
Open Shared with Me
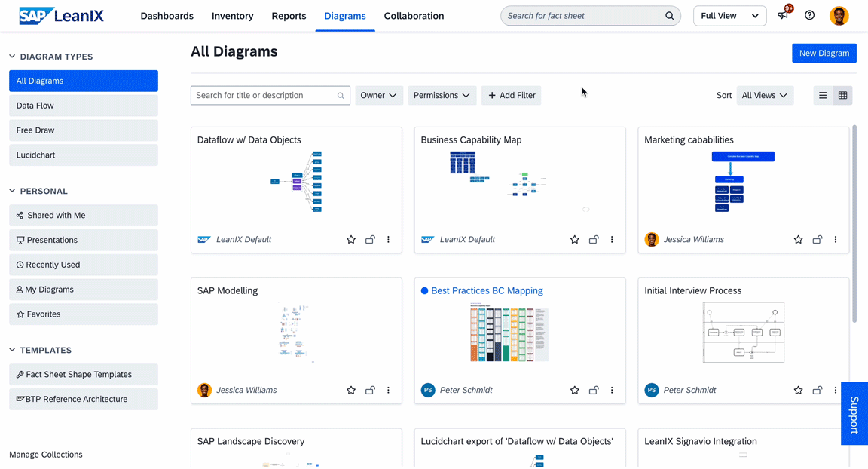coord(84,216)
